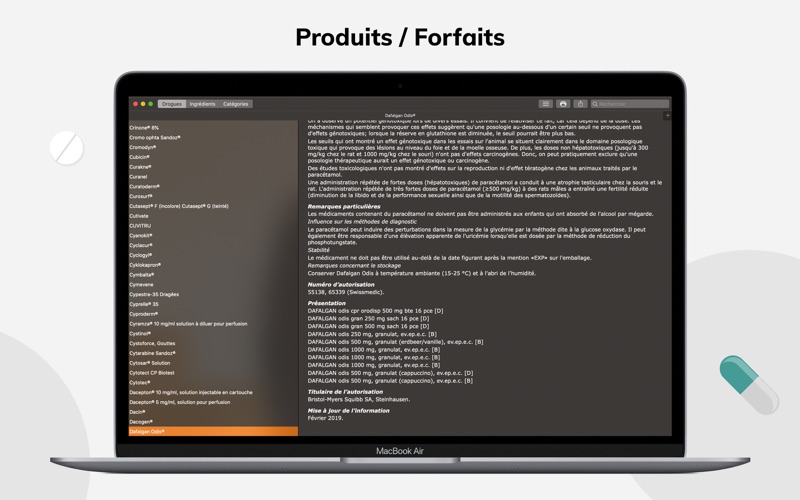Viewport: 800px width, 500px height.
Task: Click the Mise à jour de l'information heading
Action: coord(348,410)
